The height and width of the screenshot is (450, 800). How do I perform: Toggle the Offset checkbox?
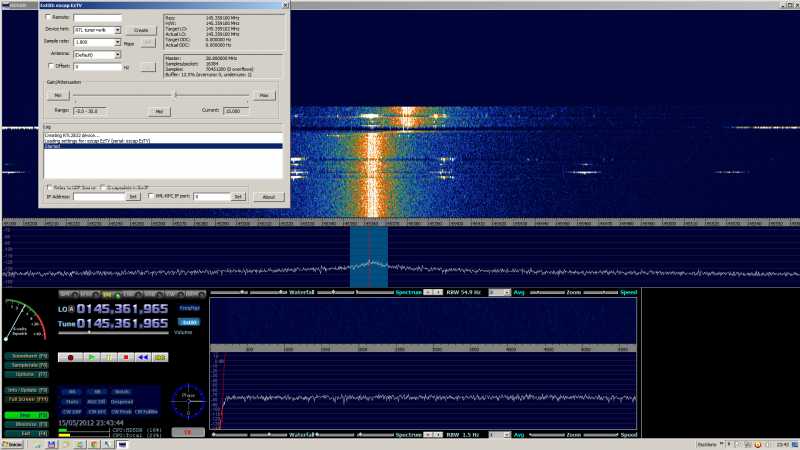[x=50, y=67]
